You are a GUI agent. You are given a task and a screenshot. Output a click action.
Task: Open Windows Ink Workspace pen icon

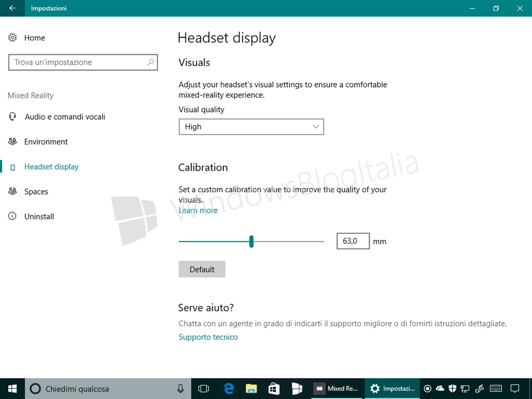(x=479, y=389)
